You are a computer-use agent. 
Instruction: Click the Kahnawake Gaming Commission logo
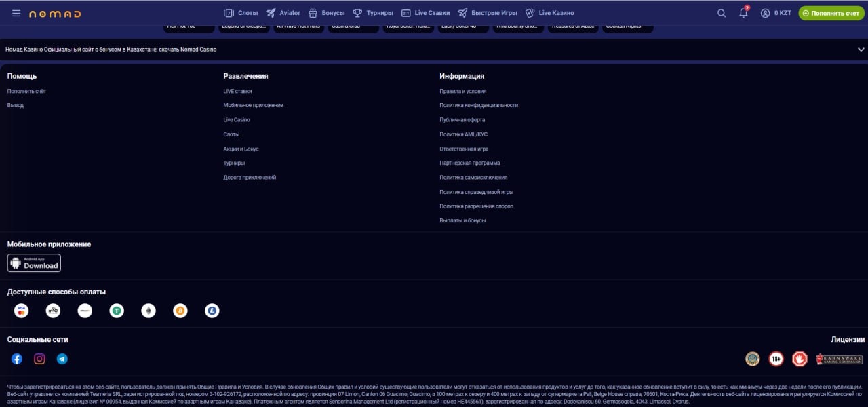pos(839,359)
